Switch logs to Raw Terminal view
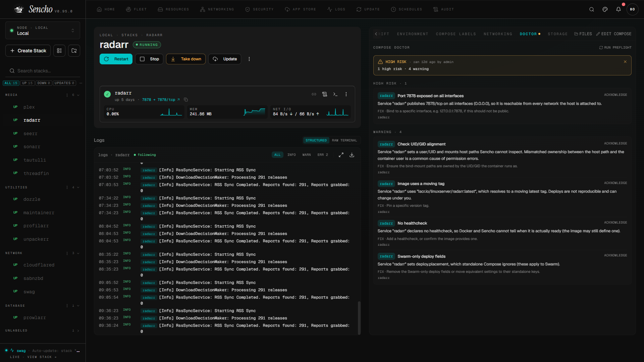 (344, 140)
